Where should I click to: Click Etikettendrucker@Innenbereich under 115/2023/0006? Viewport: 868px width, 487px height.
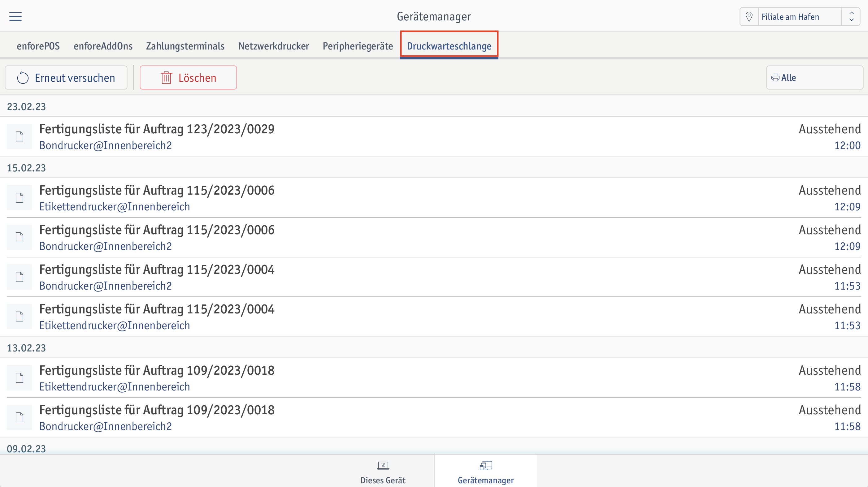coord(115,207)
